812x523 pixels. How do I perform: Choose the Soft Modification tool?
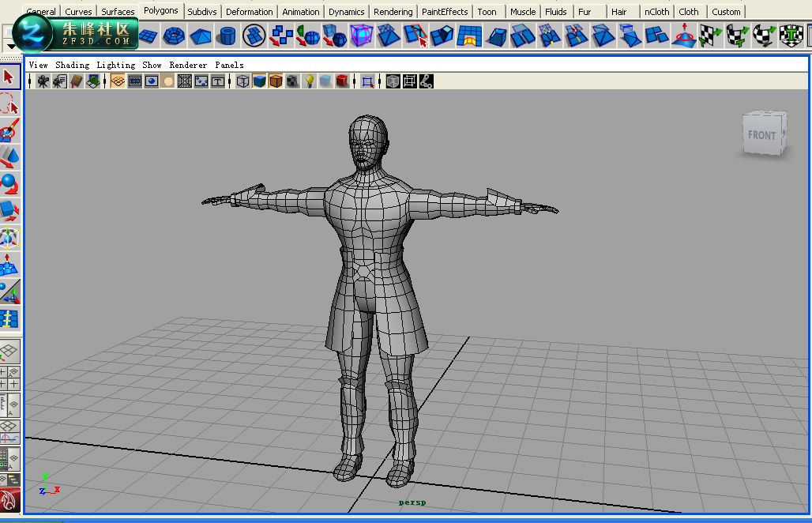[9, 265]
